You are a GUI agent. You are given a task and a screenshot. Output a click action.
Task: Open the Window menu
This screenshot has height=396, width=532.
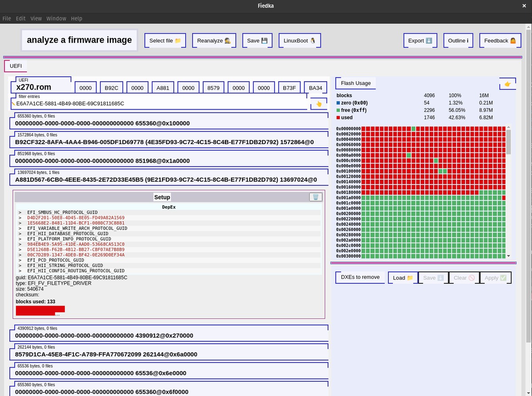(x=56, y=19)
